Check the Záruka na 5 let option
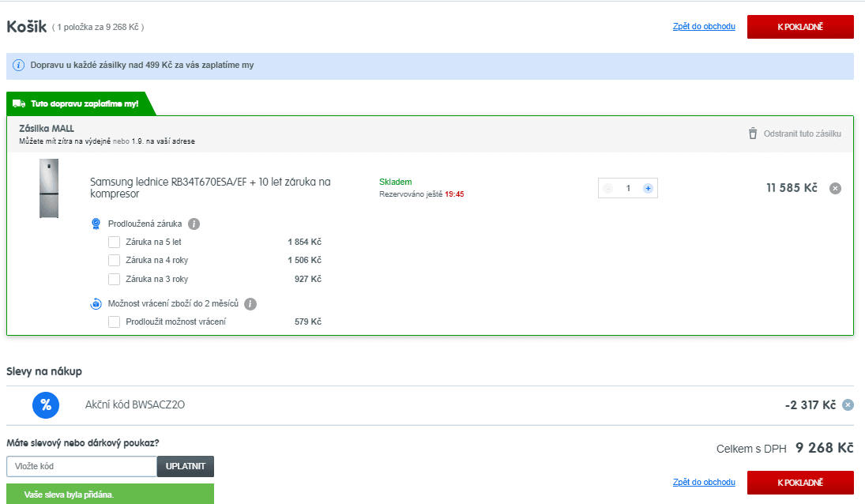 pyautogui.click(x=115, y=242)
